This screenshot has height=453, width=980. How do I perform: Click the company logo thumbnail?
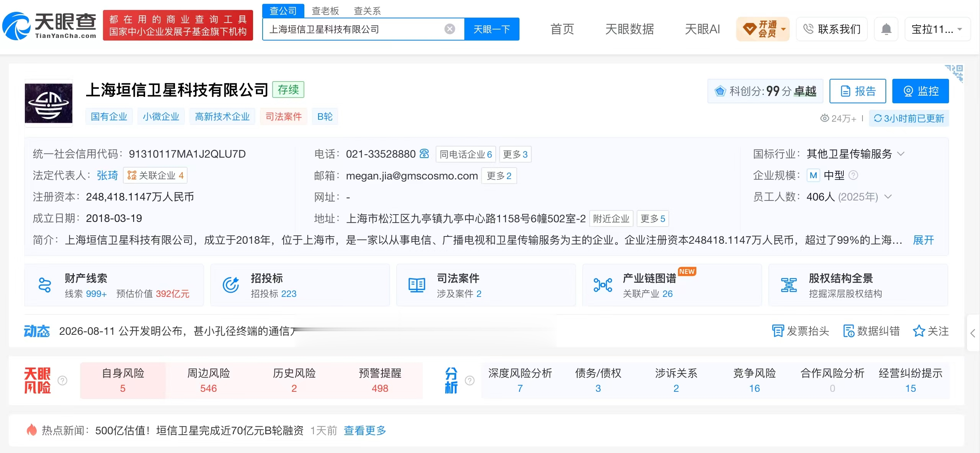coord(49,103)
